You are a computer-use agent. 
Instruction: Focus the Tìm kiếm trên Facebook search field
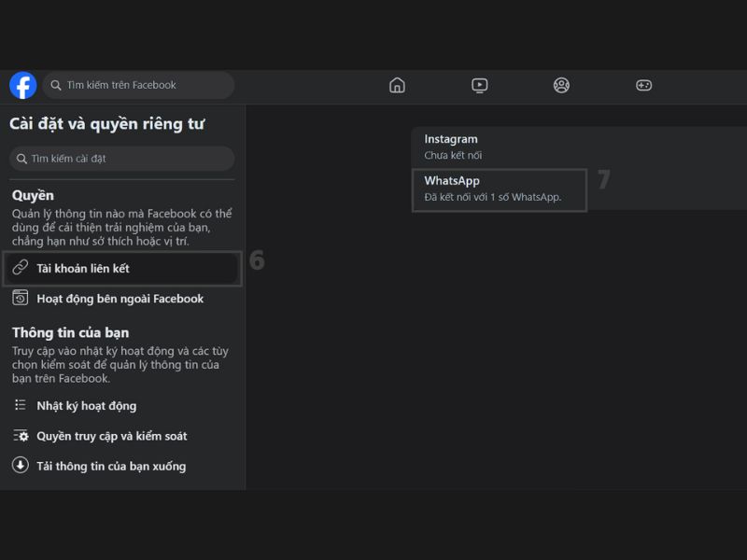pos(145,85)
